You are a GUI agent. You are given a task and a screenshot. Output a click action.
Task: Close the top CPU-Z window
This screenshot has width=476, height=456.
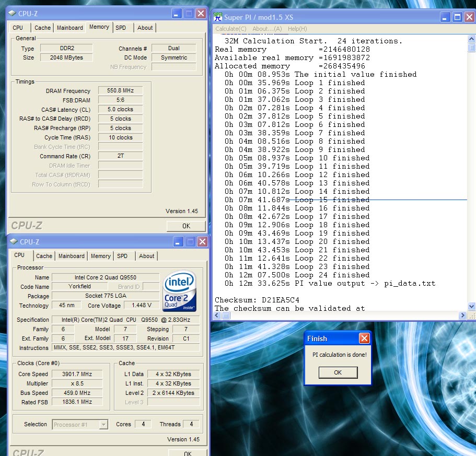[x=201, y=14]
